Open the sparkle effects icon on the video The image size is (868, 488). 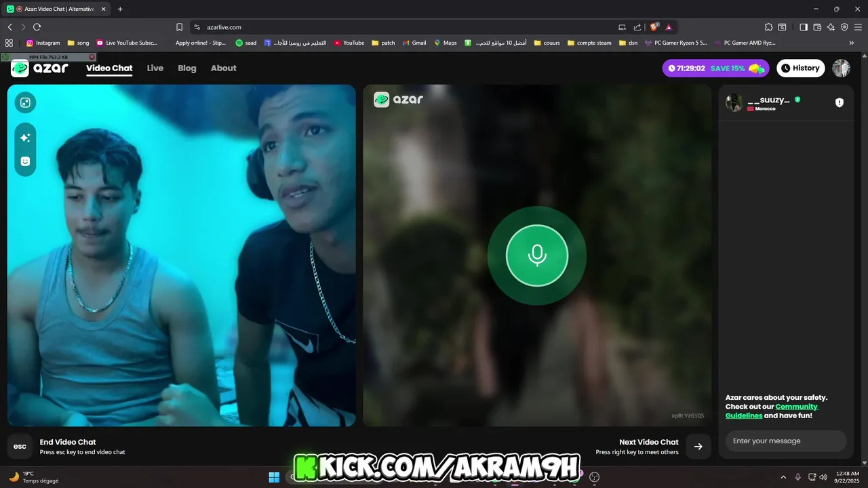point(25,138)
